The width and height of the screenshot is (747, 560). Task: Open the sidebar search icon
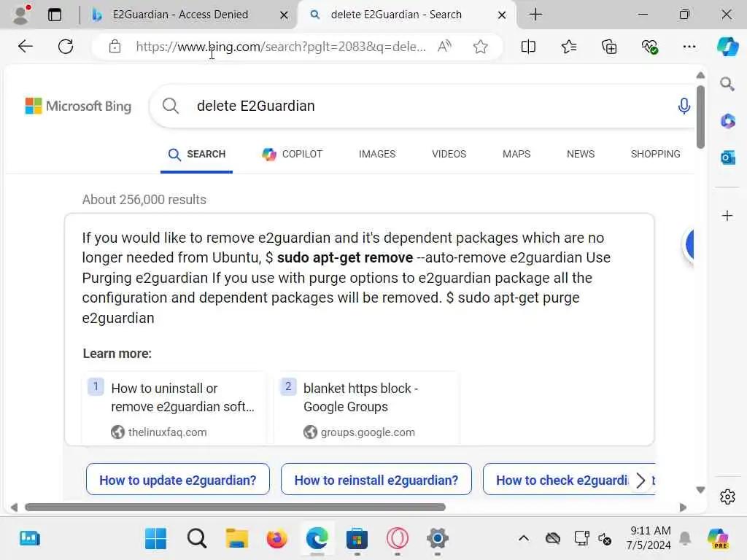point(727,85)
